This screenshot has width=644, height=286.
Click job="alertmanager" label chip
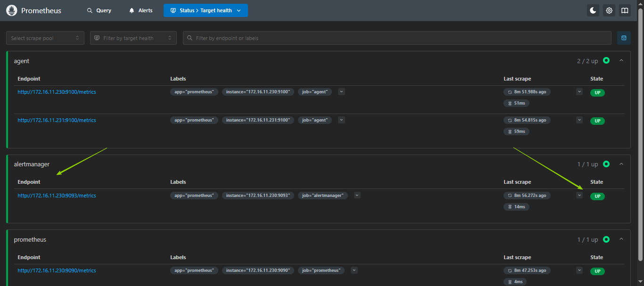click(323, 195)
